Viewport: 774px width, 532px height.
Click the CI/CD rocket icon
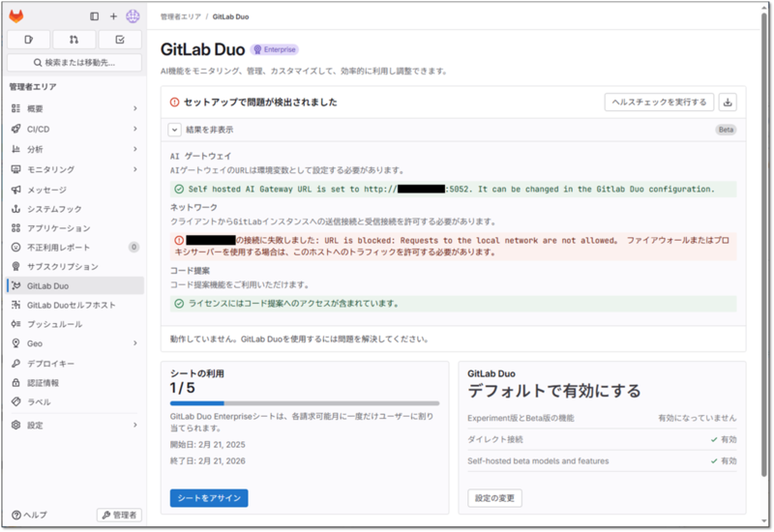tap(15, 129)
